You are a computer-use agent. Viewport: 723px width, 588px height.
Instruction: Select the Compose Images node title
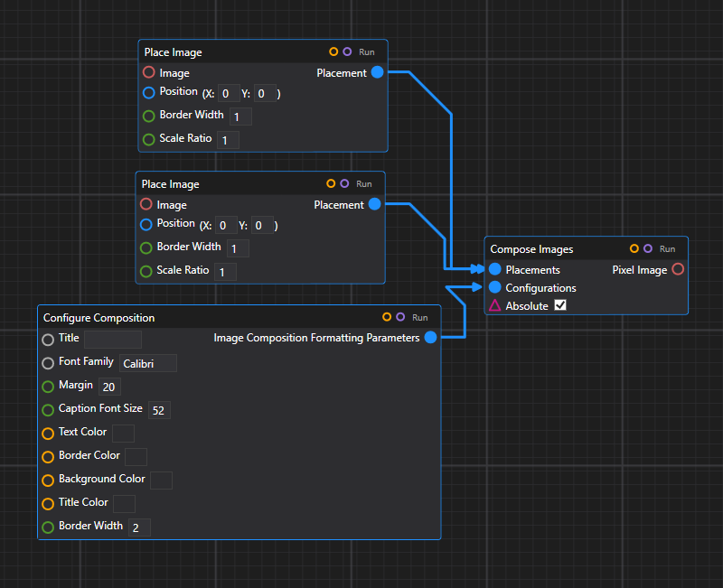(531, 249)
